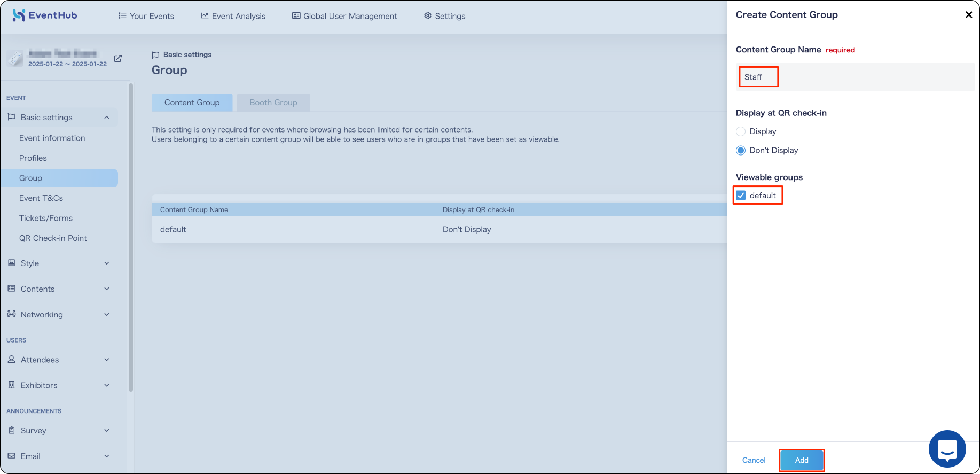Click the Style image icon
980x474 pixels.
point(12,263)
